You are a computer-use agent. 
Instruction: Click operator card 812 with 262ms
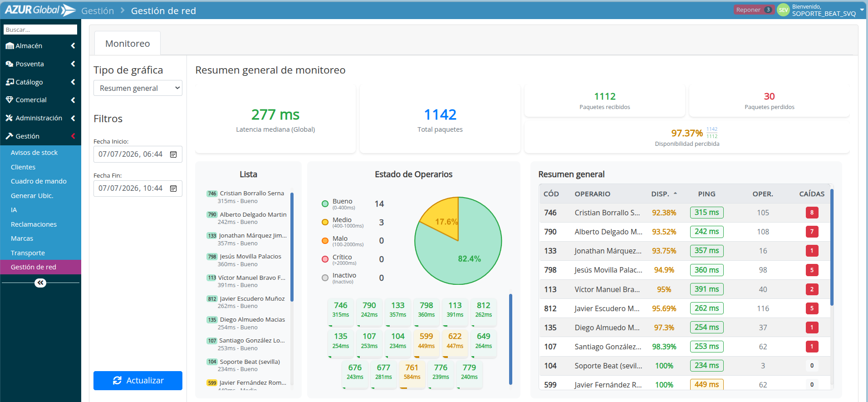[x=484, y=312]
